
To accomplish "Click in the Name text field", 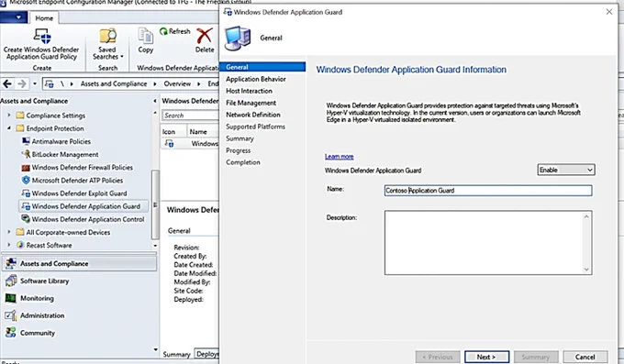I will pos(488,190).
